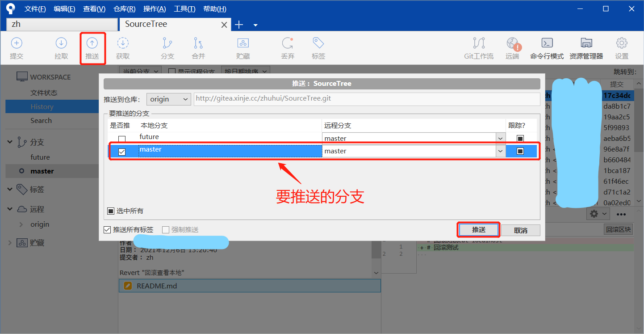Open the diff gear settings dropdown
The height and width of the screenshot is (334, 644).
[598, 214]
